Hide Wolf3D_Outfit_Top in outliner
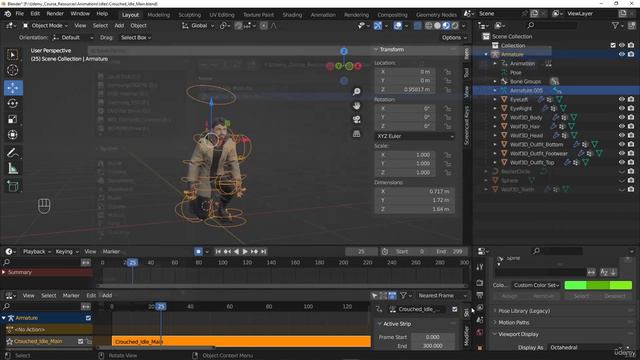 click(622, 162)
